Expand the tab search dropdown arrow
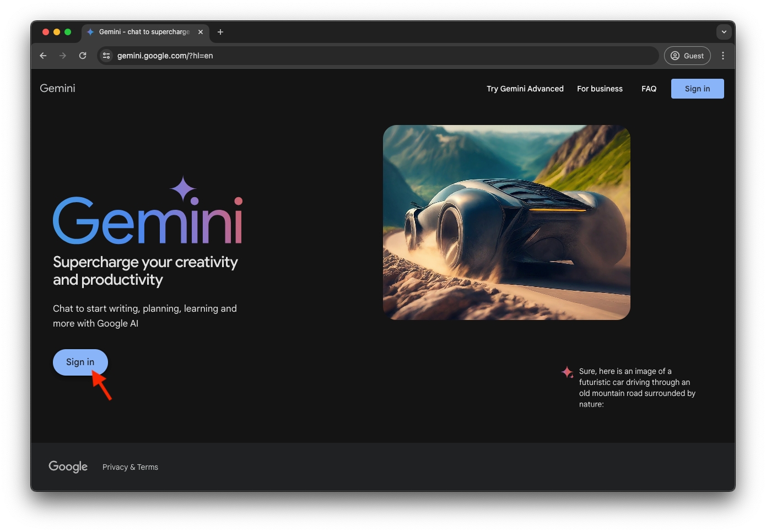Screen dimensions: 766x532 click(x=724, y=32)
